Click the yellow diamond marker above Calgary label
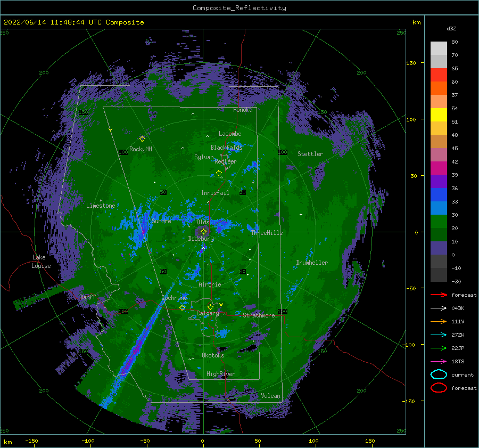The height and width of the screenshot is (448, 479). [x=210, y=307]
